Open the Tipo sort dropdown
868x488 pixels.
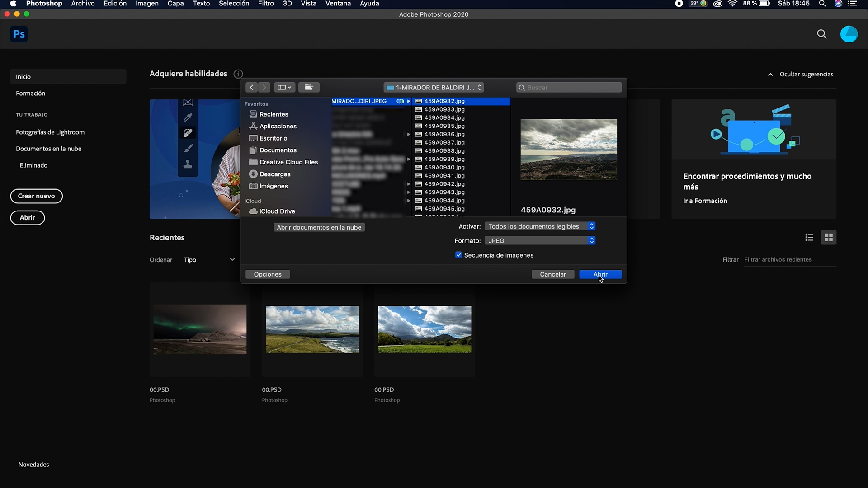tap(209, 260)
